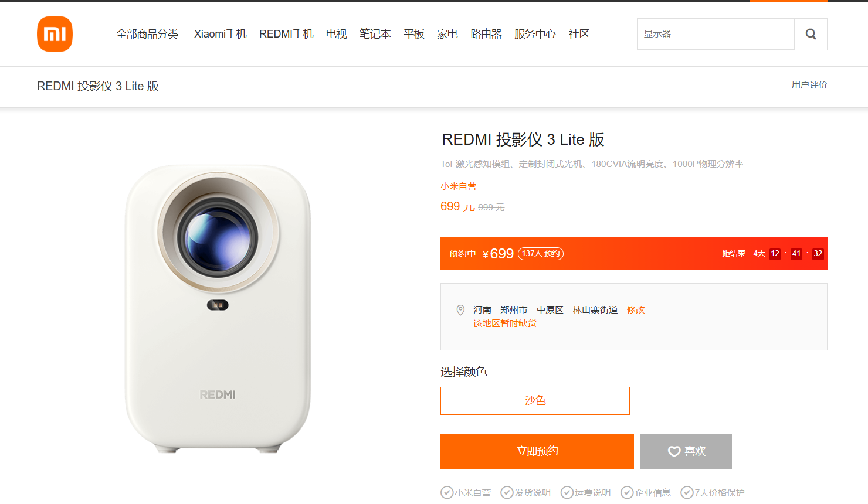Click the REDMI projector product image
This screenshot has width=868, height=504.
click(218, 309)
